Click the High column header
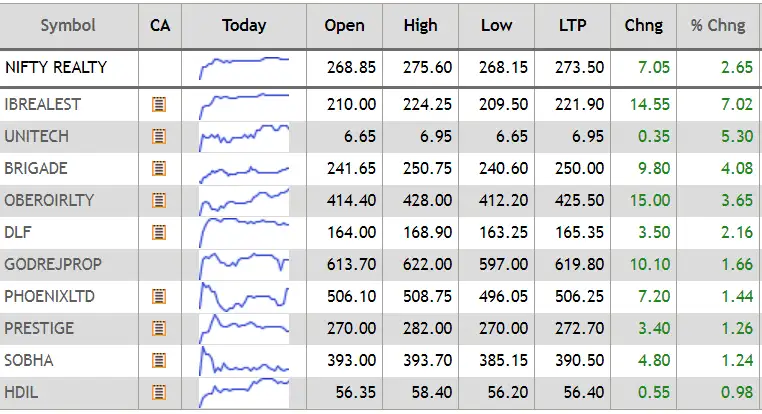The width and height of the screenshot is (762, 414). [x=420, y=25]
